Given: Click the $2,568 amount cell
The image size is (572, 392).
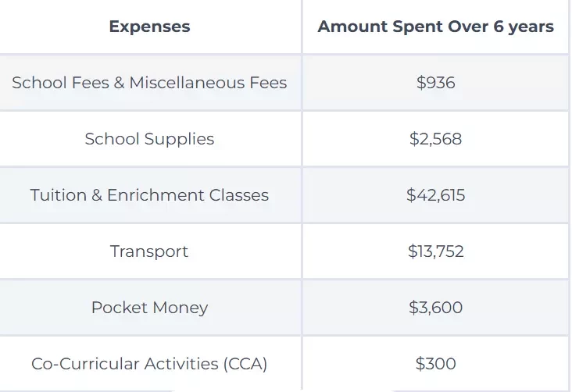Looking at the screenshot, I should pos(435,139).
